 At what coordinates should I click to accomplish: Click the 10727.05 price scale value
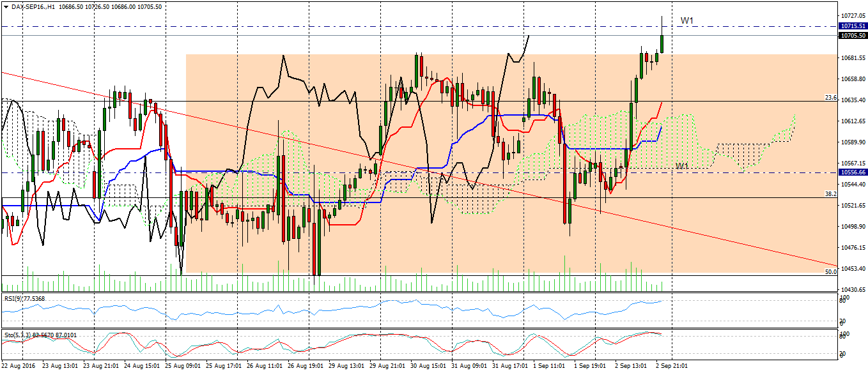coord(853,15)
